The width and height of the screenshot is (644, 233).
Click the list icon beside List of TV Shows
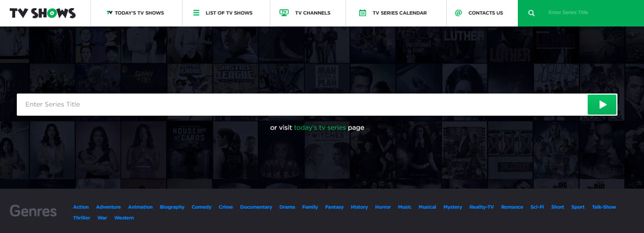coord(196,13)
